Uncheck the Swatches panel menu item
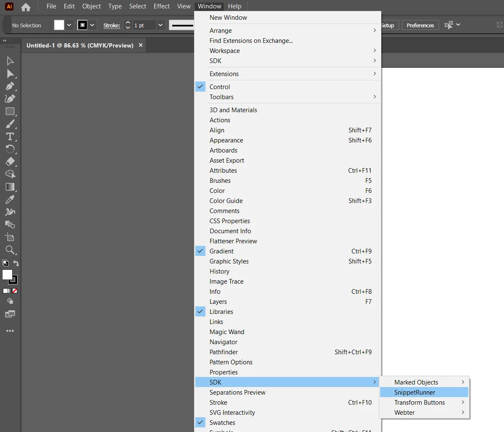The width and height of the screenshot is (504, 432). pos(288,423)
